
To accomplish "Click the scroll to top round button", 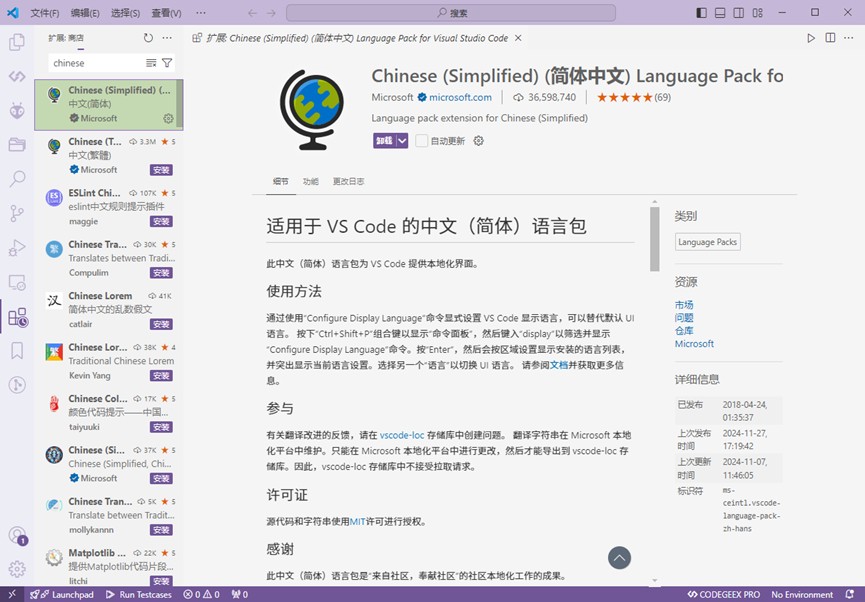I will pyautogui.click(x=620, y=558).
